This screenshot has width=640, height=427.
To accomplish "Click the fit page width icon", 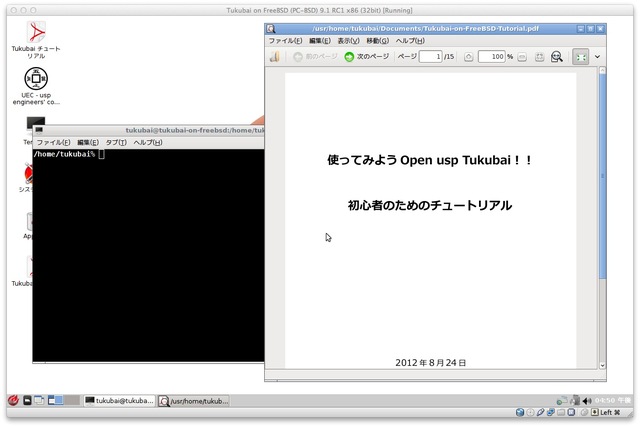I will (539, 57).
